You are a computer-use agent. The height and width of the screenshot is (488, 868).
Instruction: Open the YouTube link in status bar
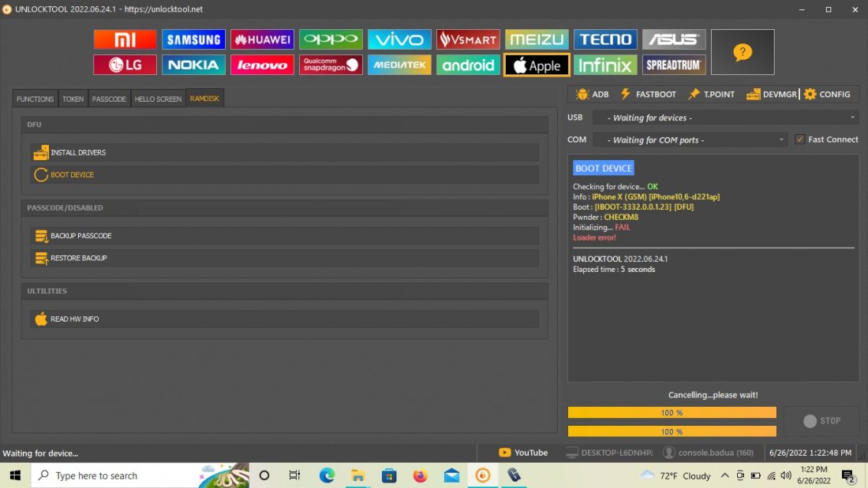tap(523, 453)
